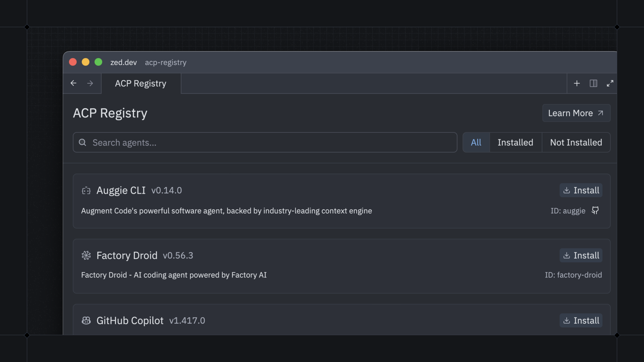
Task: Click the Factory Droid pinwheel icon
Action: (x=86, y=255)
